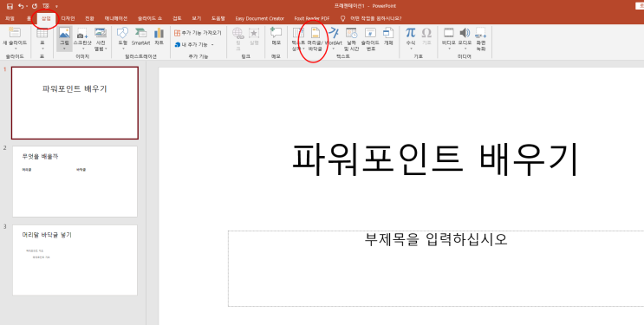Switch to the 디자인 (Design) tab
This screenshot has width=644, height=325.
coord(68,18)
